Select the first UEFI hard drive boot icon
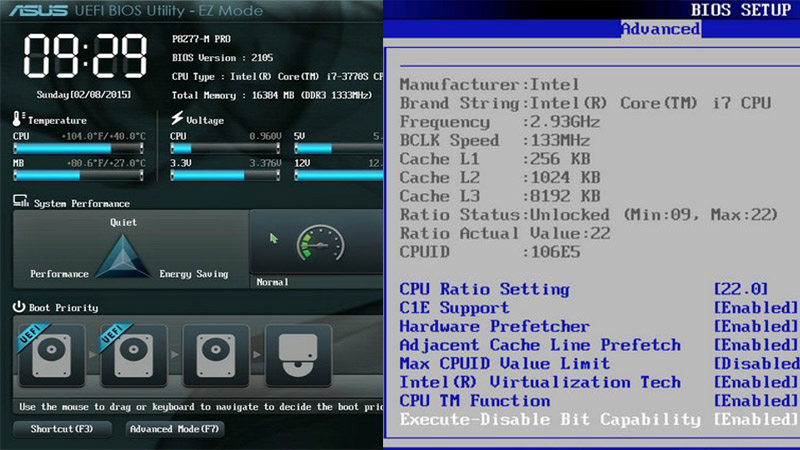 coord(52,355)
